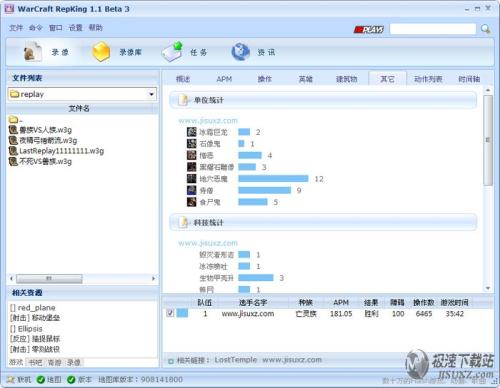Switch to the 建筑物 buildings tab
The width and height of the screenshot is (500, 388).
coord(347,79)
